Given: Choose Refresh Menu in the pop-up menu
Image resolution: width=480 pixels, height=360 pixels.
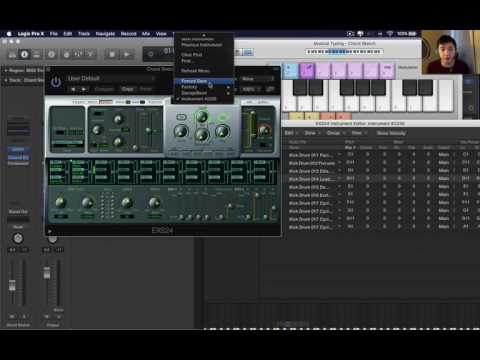Looking at the screenshot, I should click(204, 71).
